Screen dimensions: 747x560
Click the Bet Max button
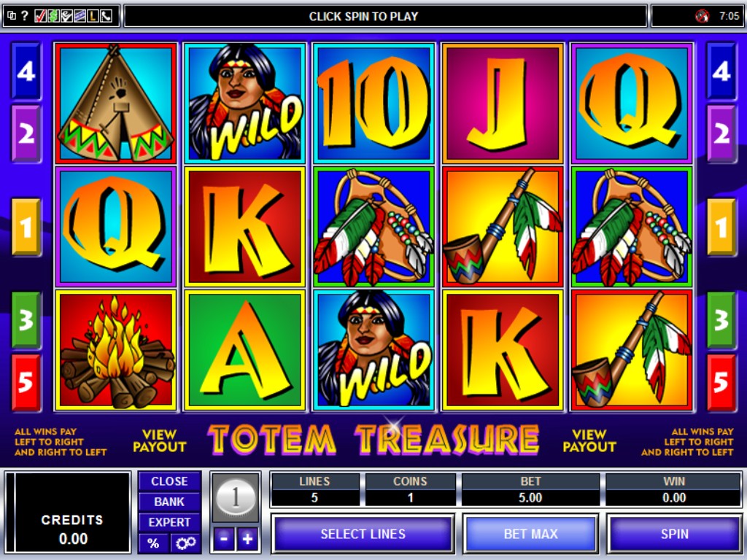[x=530, y=534]
